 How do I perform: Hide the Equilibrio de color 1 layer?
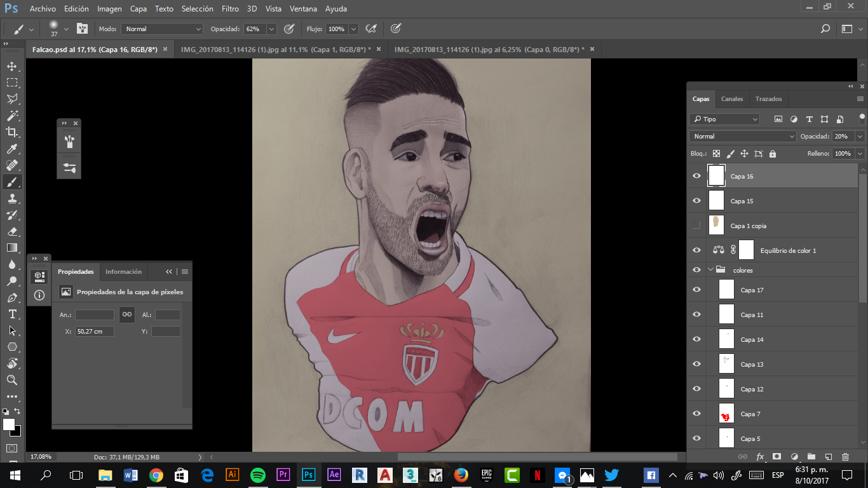coord(696,250)
